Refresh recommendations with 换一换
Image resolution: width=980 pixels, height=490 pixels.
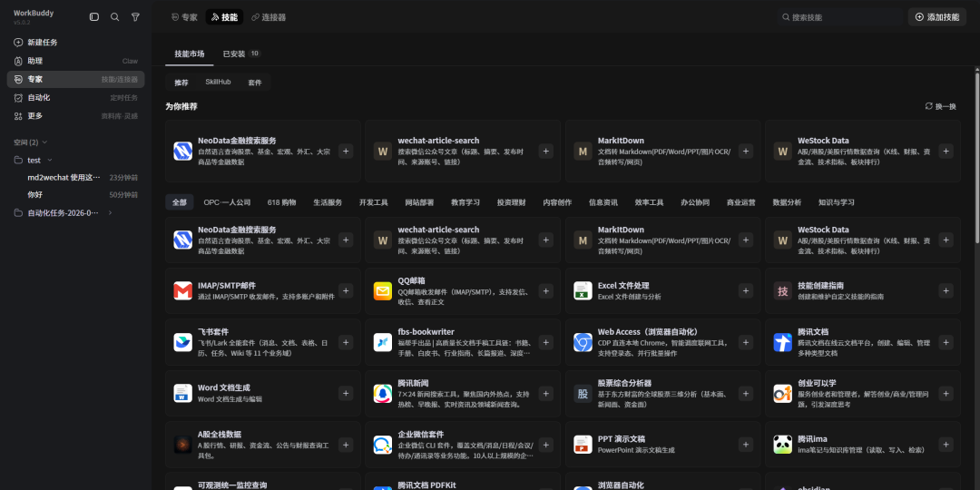(x=941, y=106)
